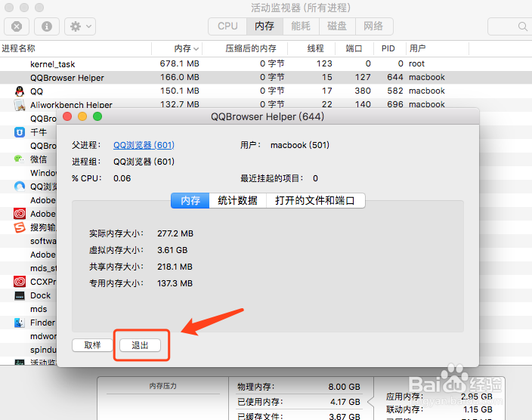The image size is (532, 420).
Task: Open the process info inspector icon
Action: tap(47, 26)
